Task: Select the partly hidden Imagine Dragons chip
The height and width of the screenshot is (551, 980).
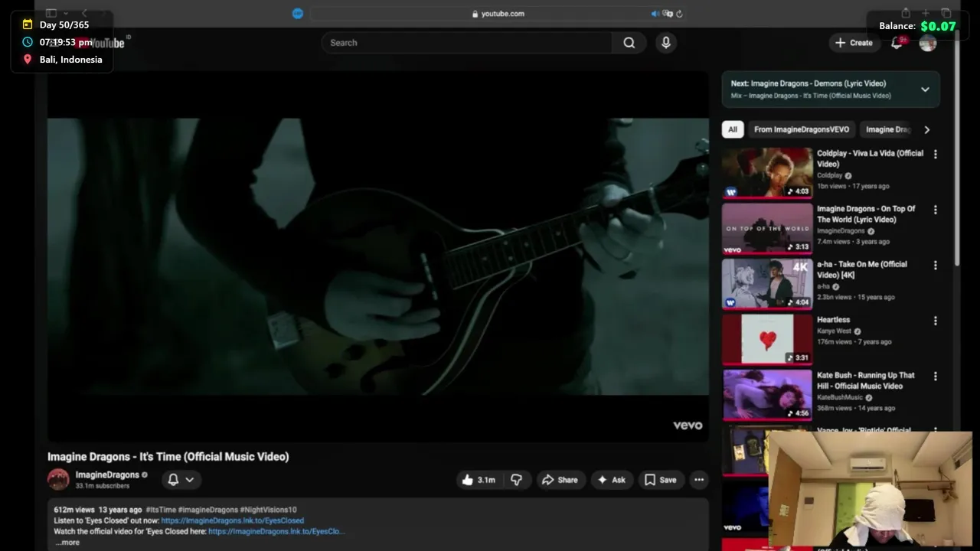Action: [887, 129]
